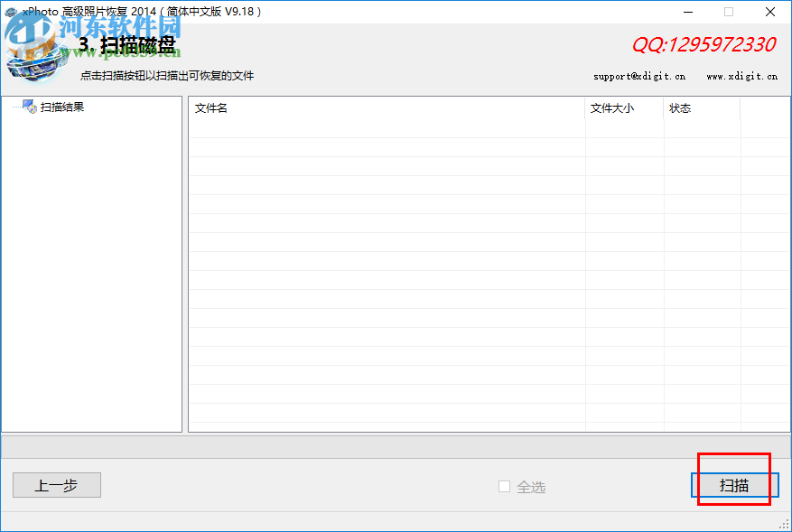Sort by the 文件大小 column header
Image resolution: width=792 pixels, height=532 pixels.
(624, 108)
